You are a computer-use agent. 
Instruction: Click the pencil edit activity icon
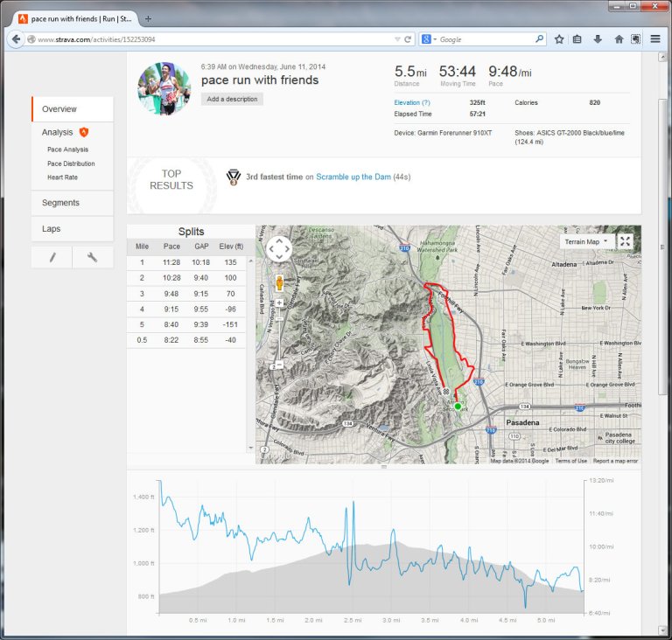coord(52,257)
